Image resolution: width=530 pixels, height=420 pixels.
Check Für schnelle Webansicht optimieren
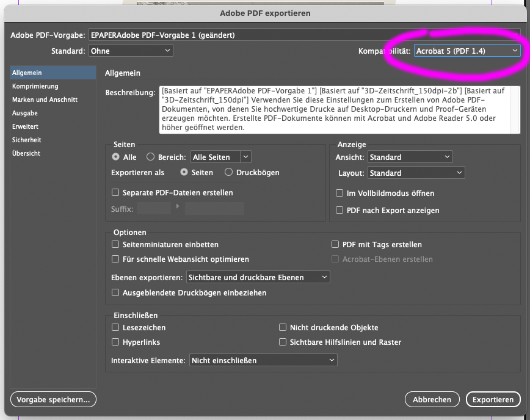tap(115, 259)
